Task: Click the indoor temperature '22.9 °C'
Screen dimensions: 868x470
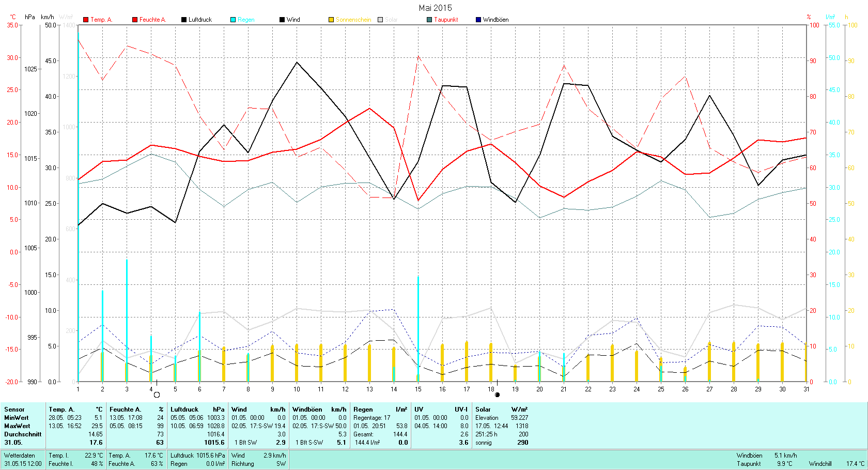Action: pos(94,456)
